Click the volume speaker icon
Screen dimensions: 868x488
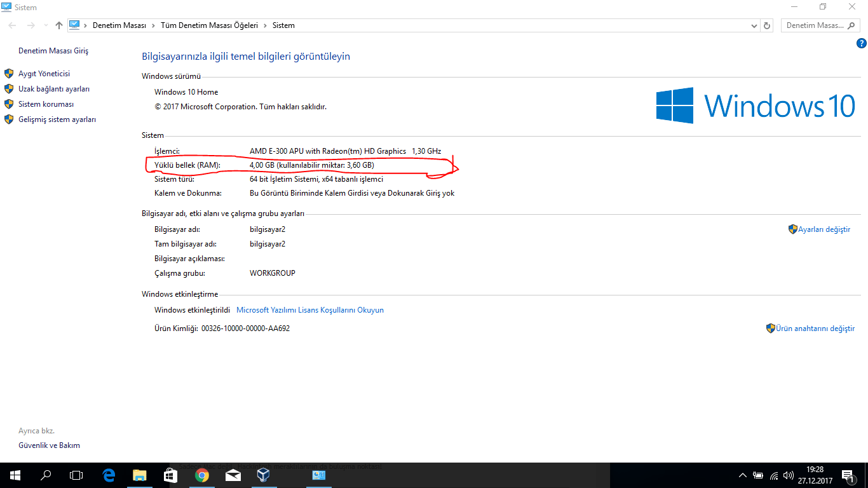(x=789, y=475)
